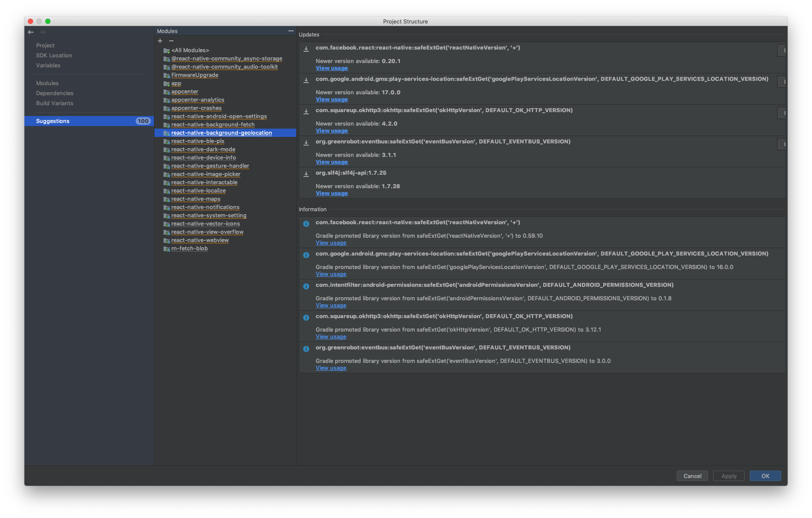Image resolution: width=812 pixels, height=518 pixels.
Task: Click the forward navigation arrow
Action: coord(42,32)
